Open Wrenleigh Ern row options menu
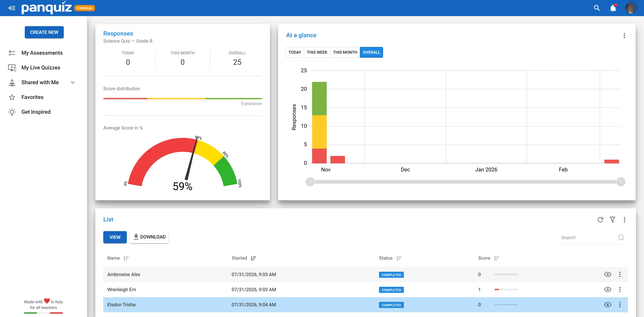Image resolution: width=644 pixels, height=317 pixels. tap(620, 289)
